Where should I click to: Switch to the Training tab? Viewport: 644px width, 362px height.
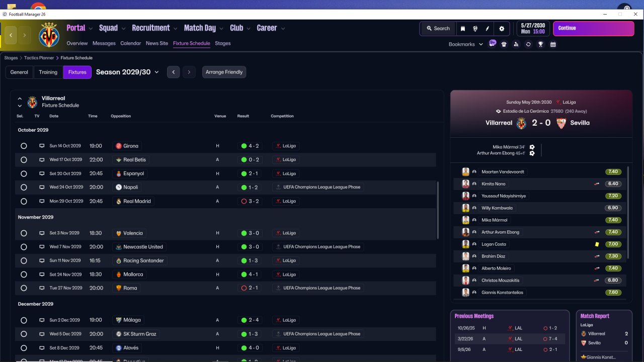click(48, 72)
